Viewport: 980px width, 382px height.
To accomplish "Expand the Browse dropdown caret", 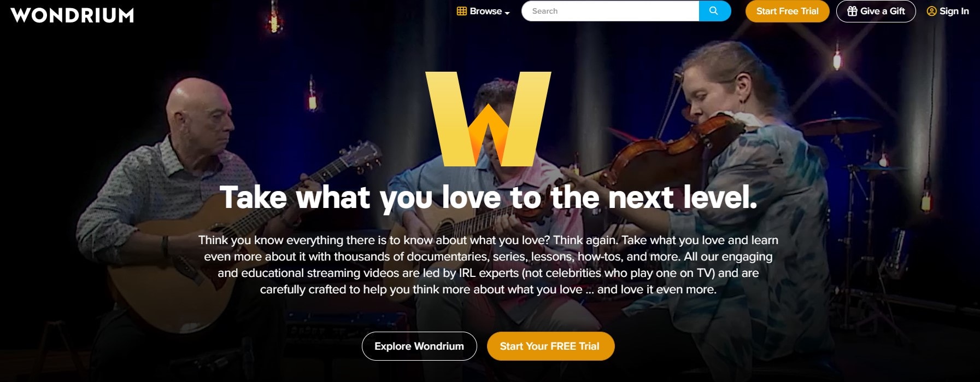I will [507, 13].
